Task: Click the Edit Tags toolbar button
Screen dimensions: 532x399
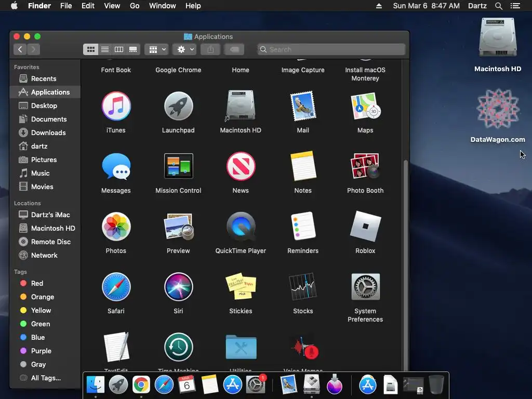Action: click(x=234, y=49)
